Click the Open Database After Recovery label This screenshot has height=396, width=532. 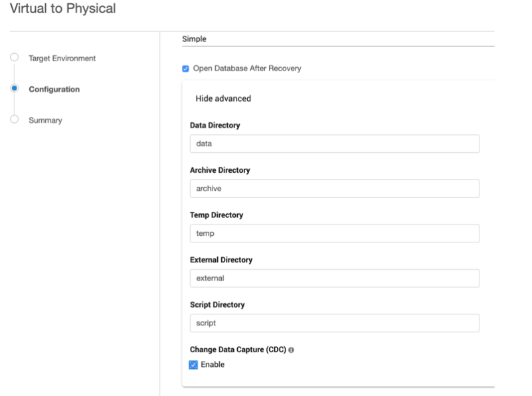(247, 70)
